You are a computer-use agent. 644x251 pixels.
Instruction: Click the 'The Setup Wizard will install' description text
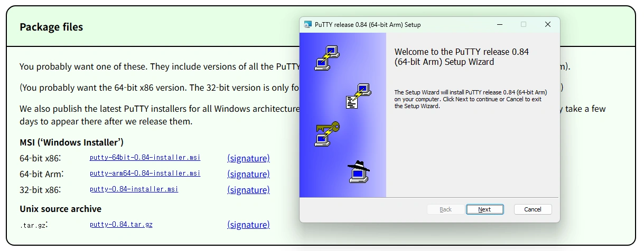471,99
